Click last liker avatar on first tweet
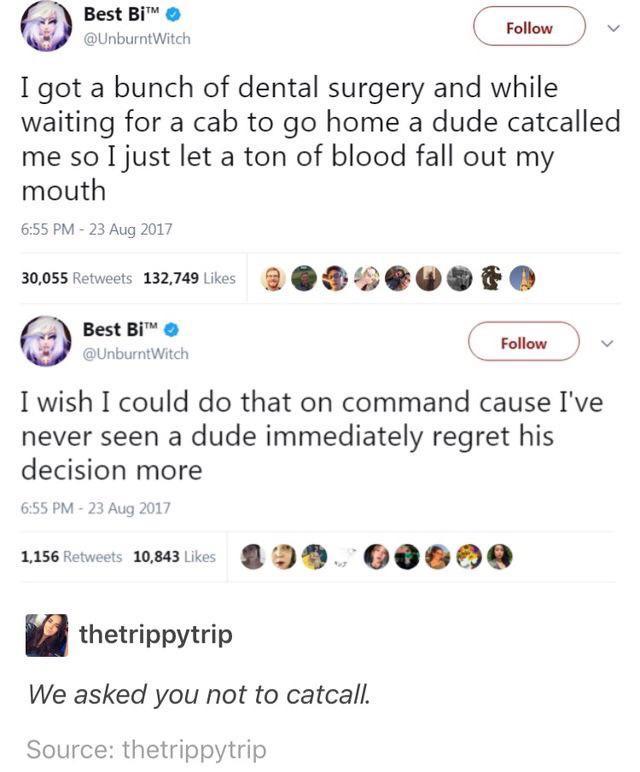Image resolution: width=640 pixels, height=772 pixels. pyautogui.click(x=520, y=279)
